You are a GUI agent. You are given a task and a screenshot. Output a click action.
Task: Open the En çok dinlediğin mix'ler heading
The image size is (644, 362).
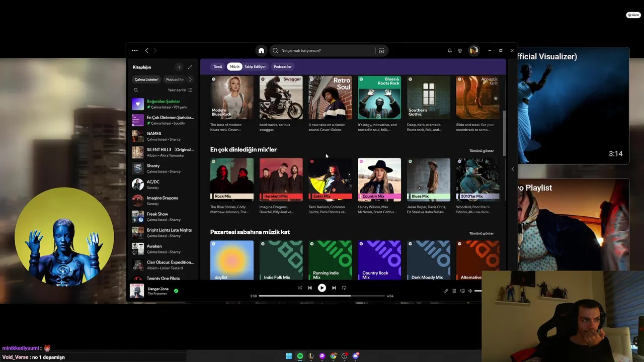(244, 150)
